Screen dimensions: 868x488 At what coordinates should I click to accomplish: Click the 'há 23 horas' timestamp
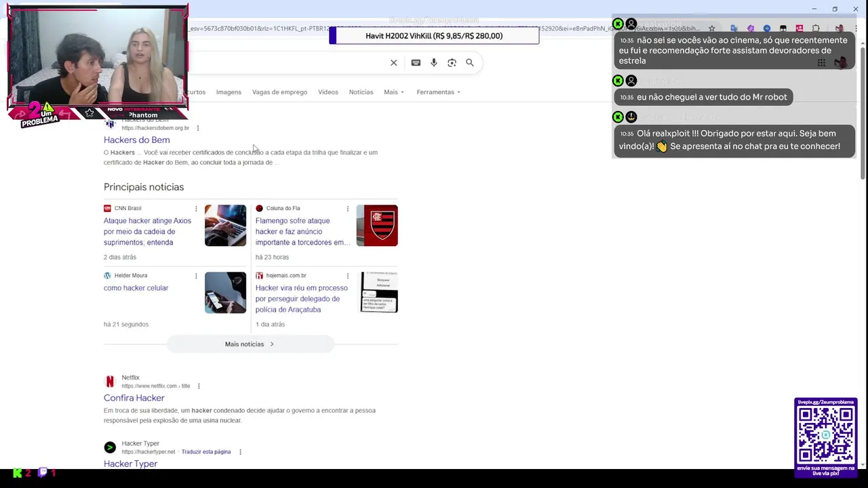[x=272, y=257]
